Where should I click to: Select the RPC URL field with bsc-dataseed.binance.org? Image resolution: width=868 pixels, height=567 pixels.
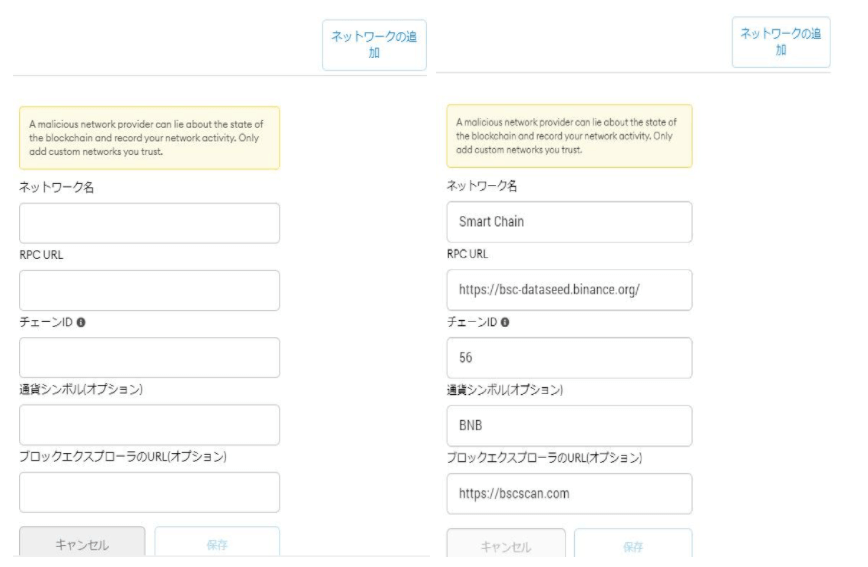click(568, 290)
